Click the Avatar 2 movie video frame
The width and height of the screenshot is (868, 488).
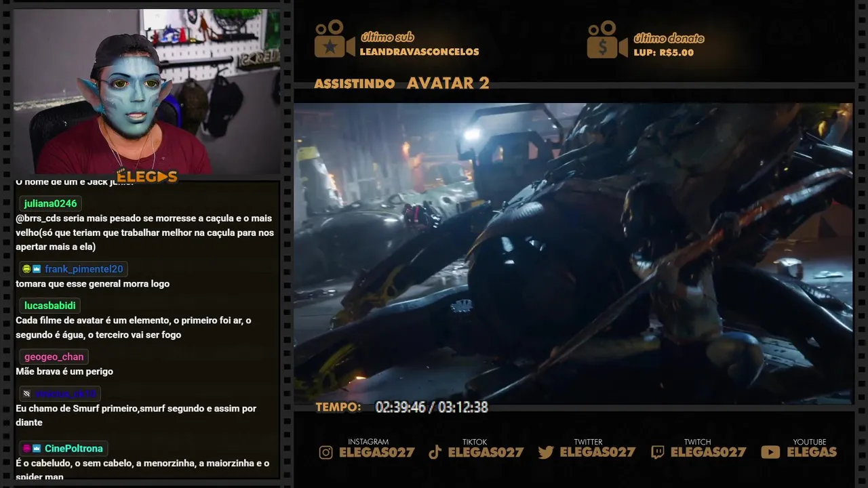point(573,253)
